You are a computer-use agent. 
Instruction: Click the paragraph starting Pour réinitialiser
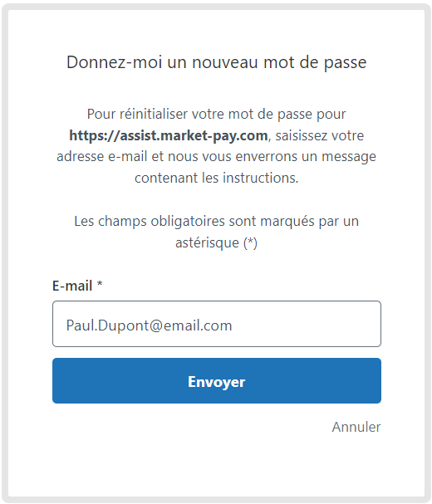pos(217,146)
